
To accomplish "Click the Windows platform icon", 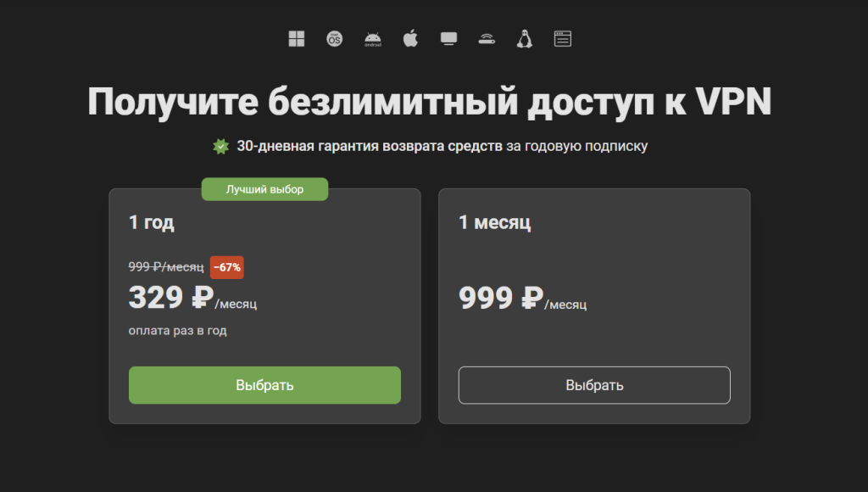I will 297,39.
